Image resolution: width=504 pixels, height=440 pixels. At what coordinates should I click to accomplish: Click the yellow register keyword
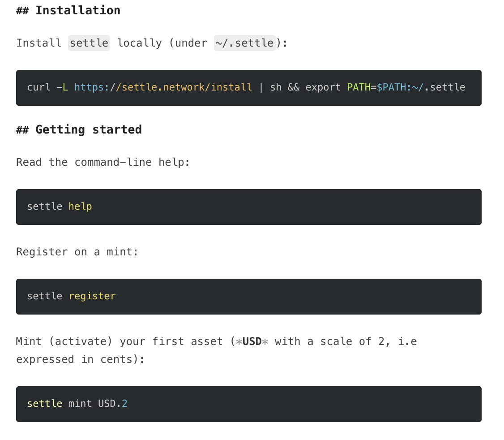click(x=92, y=296)
